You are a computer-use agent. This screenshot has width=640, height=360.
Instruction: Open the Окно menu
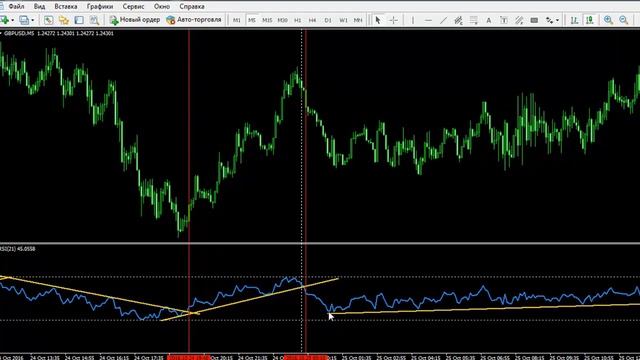162,7
